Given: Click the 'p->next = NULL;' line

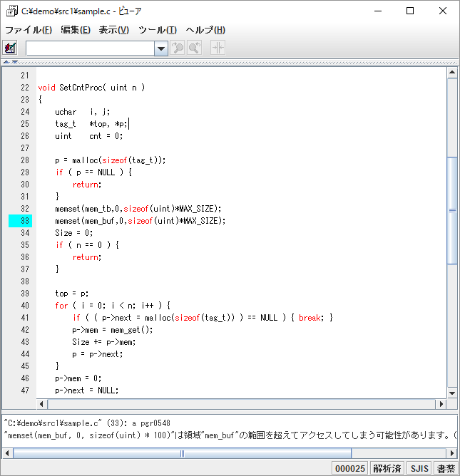Looking at the screenshot, I should (x=86, y=390).
